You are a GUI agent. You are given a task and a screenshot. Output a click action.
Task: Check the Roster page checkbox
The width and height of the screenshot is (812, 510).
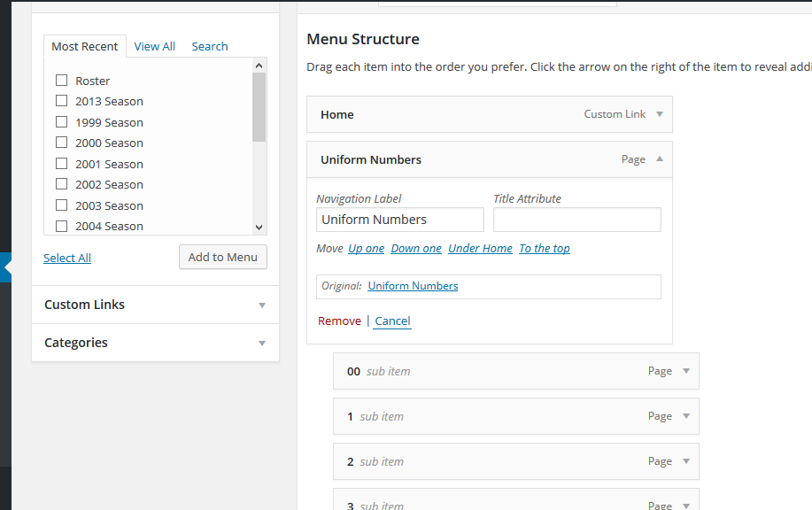point(62,81)
